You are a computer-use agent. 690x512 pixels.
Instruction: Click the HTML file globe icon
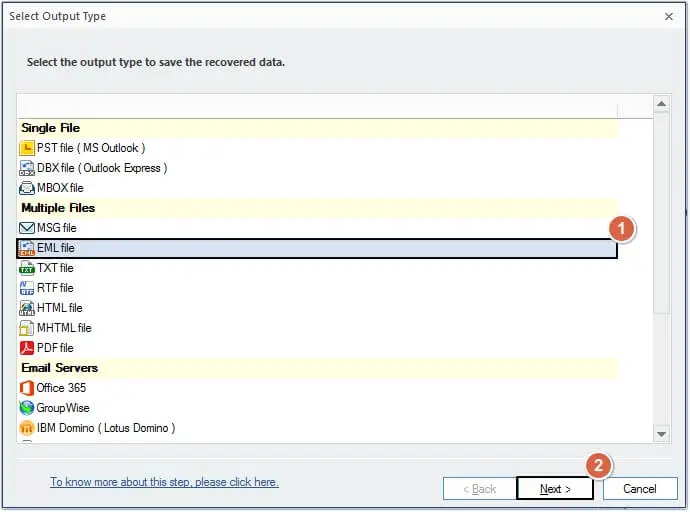click(27, 308)
